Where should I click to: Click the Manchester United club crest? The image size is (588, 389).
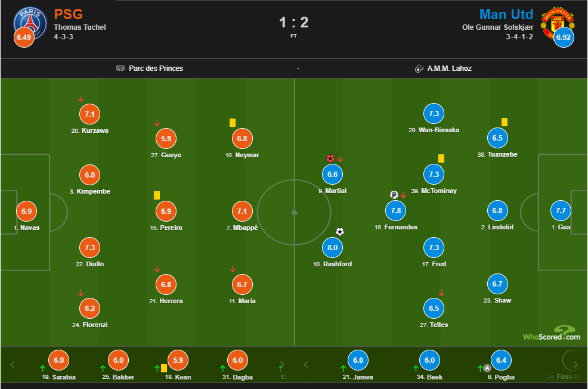[x=556, y=23]
